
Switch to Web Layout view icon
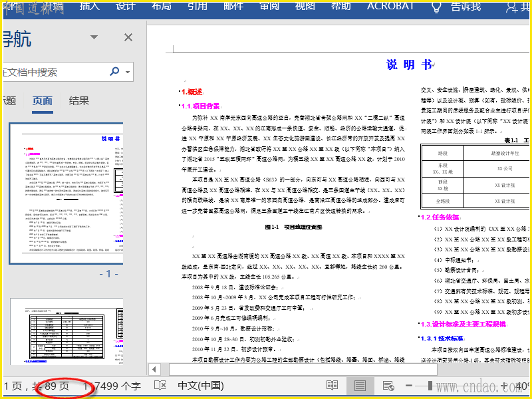point(388,386)
